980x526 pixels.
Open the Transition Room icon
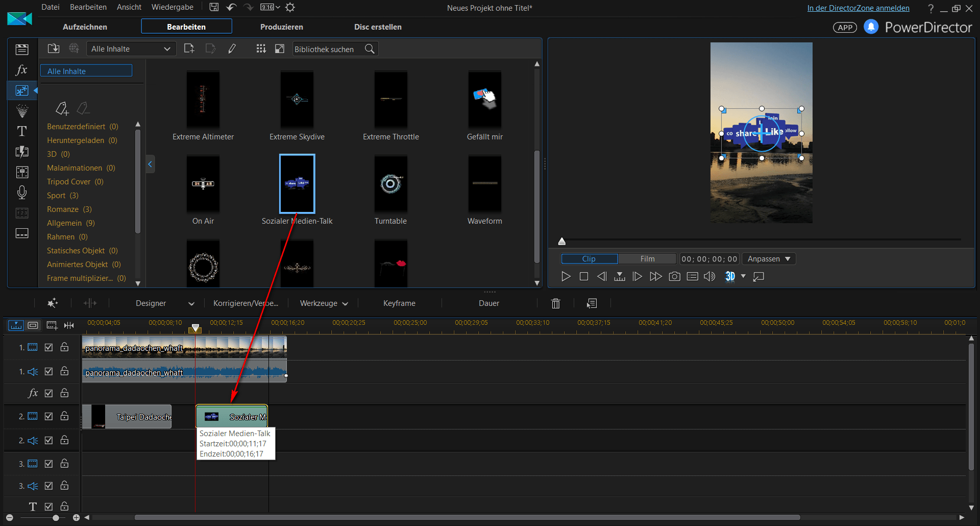(22, 152)
